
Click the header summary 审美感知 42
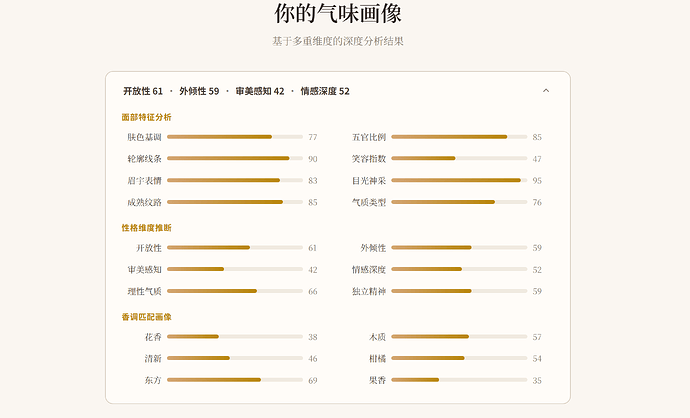click(x=260, y=91)
